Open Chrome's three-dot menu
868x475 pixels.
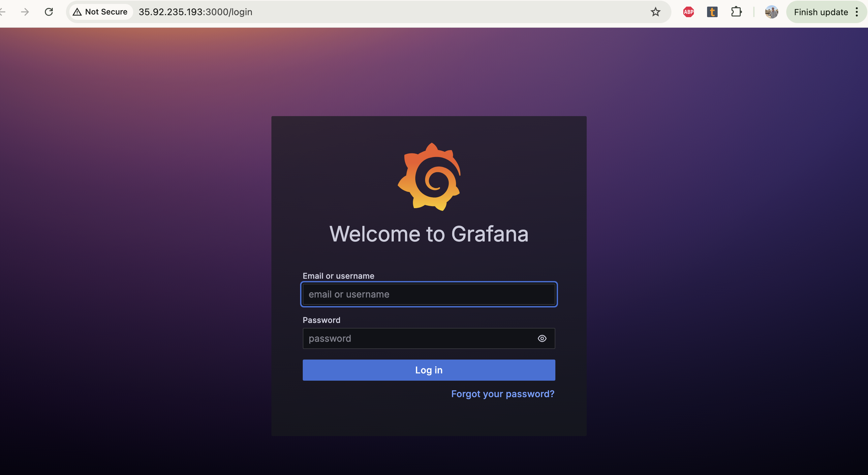point(856,12)
